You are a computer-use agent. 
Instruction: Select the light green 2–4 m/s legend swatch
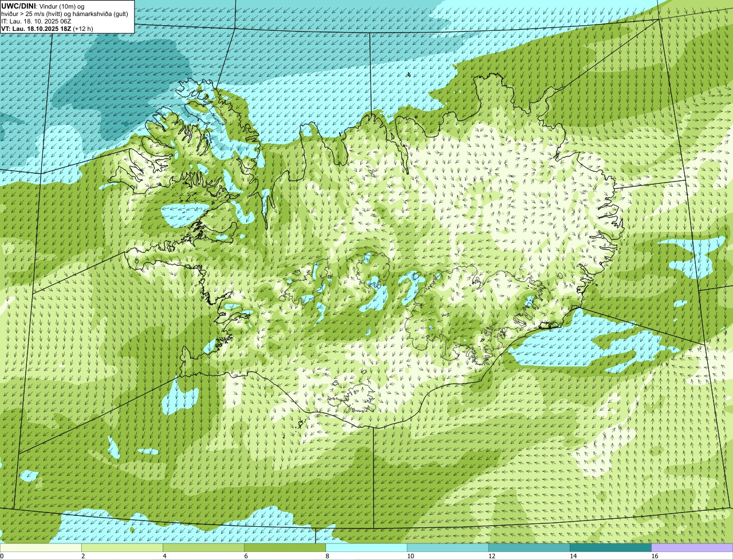[123, 548]
